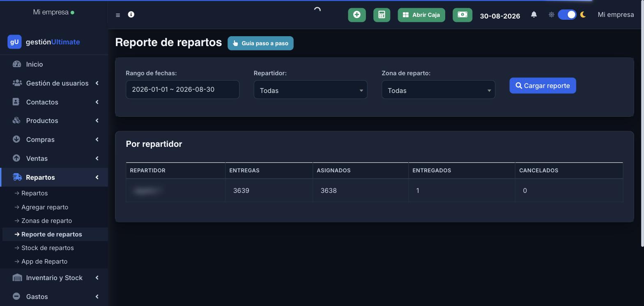Viewport: 644px width, 306px height.
Task: Open the notifications bell icon
Action: point(534,14)
